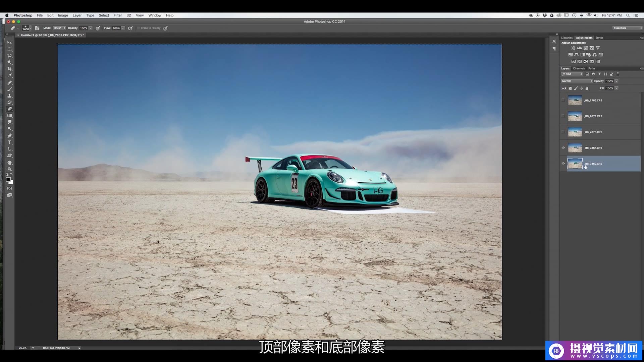
Task: Expand the Essentials workspace dropdown
Action: tap(627, 28)
